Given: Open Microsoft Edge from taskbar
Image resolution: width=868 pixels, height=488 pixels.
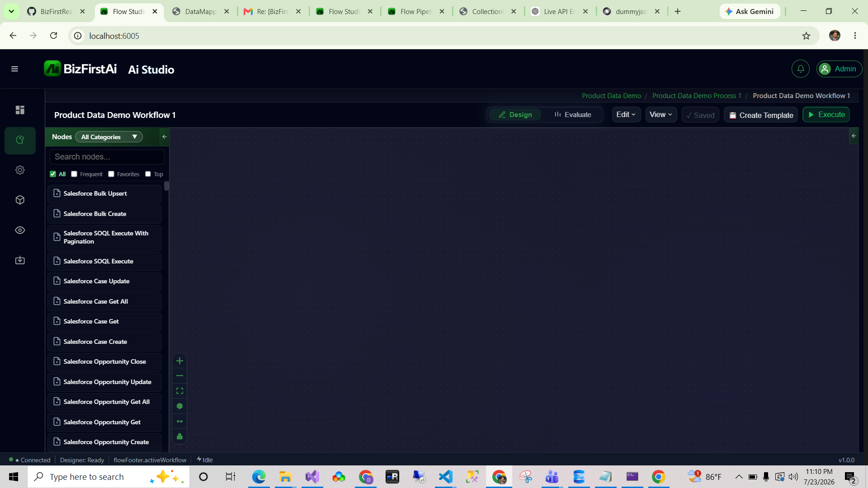Looking at the screenshot, I should click(x=259, y=476).
